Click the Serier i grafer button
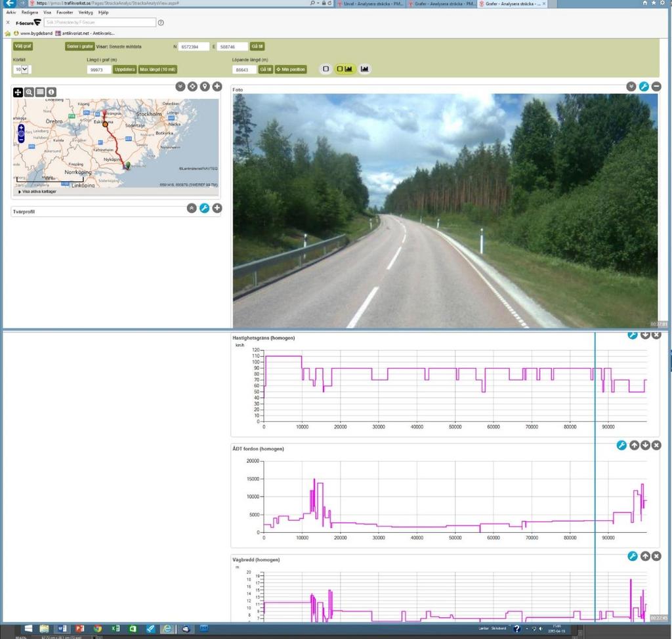 point(79,47)
